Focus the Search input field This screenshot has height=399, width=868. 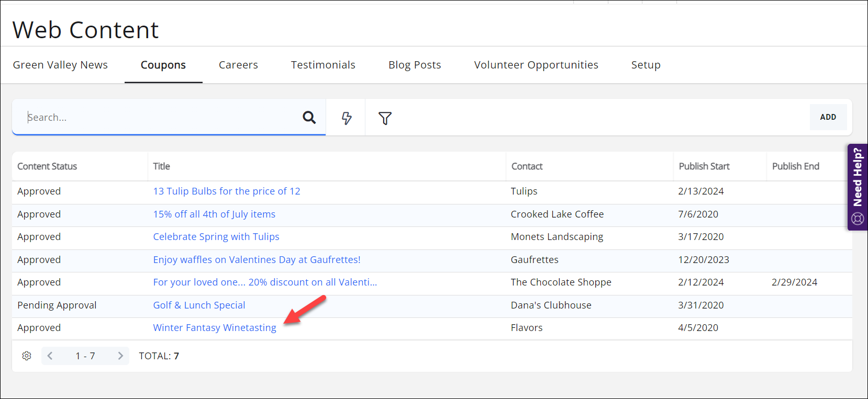[x=157, y=118]
